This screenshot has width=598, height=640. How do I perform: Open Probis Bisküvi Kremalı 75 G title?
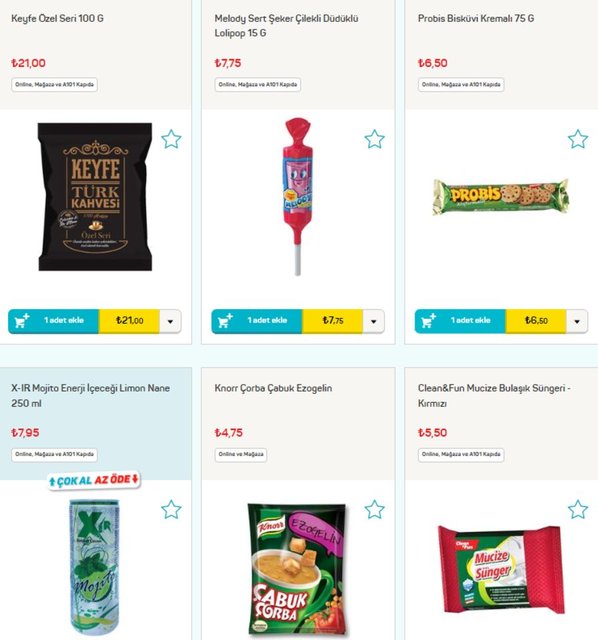(x=476, y=18)
